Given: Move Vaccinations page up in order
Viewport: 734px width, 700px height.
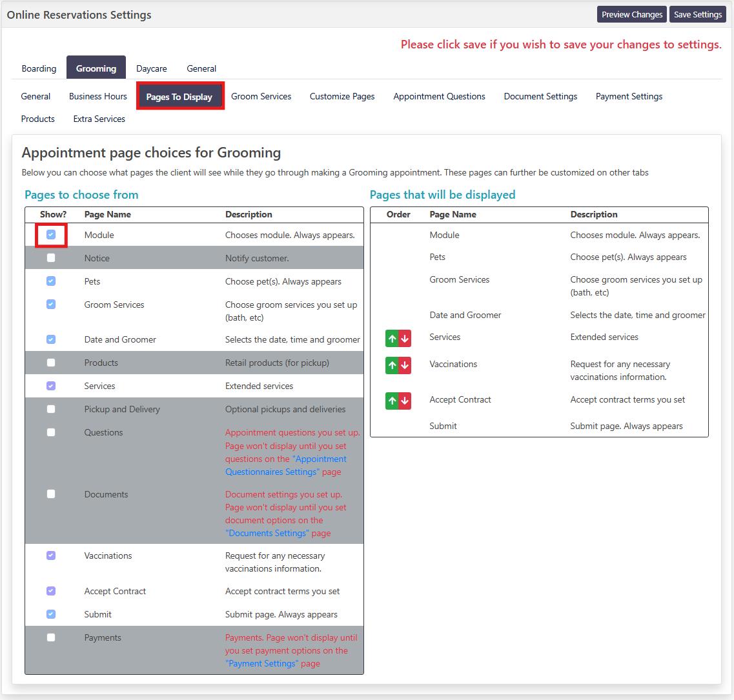Looking at the screenshot, I should coord(392,365).
